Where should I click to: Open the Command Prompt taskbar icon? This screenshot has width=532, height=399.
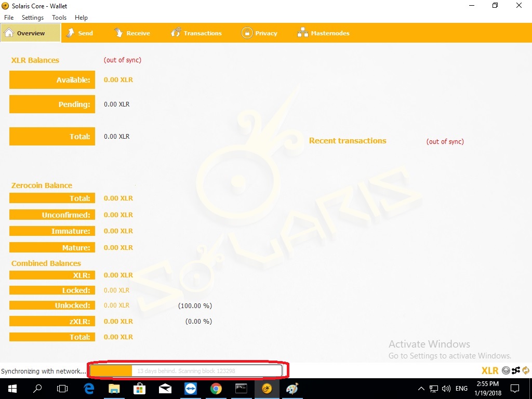pos(241,389)
